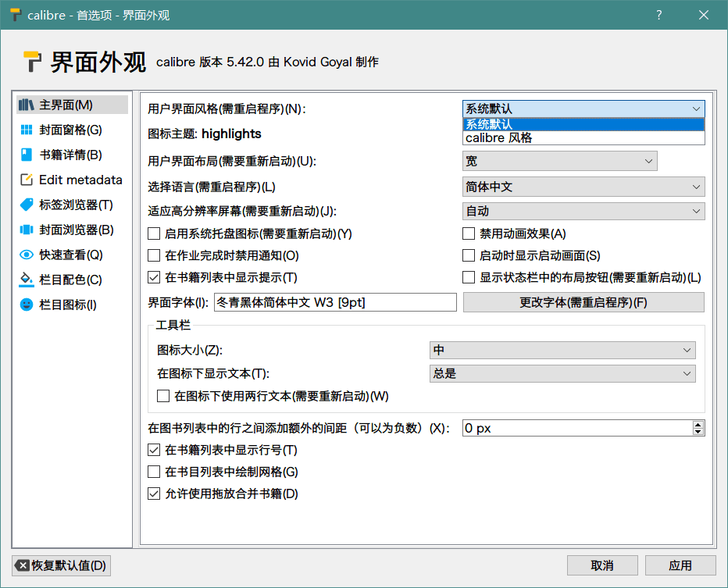Uncheck 在书籍列表中显示提示 checkbox
Screen dimensions: 728x588
pyautogui.click(x=154, y=277)
